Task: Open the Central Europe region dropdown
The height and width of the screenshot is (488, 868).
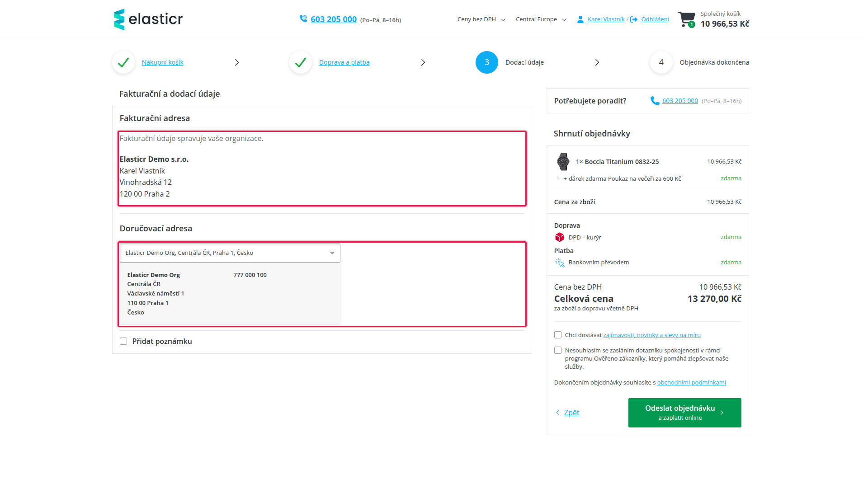Action: [541, 19]
